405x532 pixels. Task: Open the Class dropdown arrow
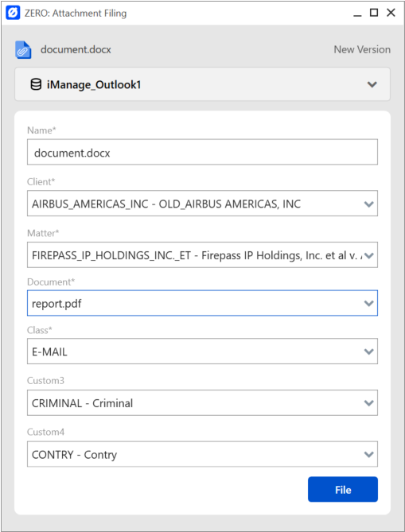368,351
